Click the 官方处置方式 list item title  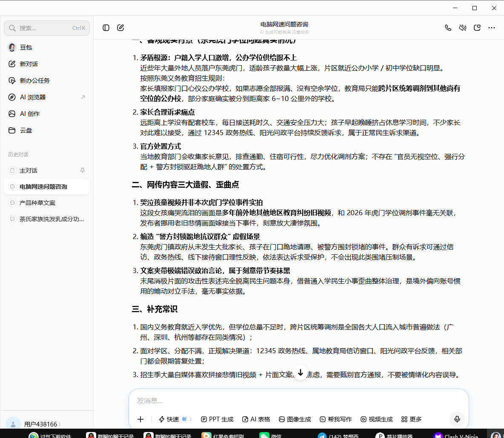(x=161, y=147)
